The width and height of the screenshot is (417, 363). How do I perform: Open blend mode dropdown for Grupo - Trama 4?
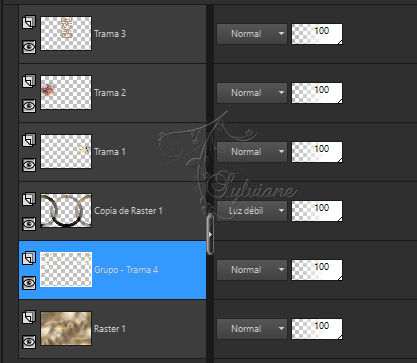pyautogui.click(x=252, y=270)
